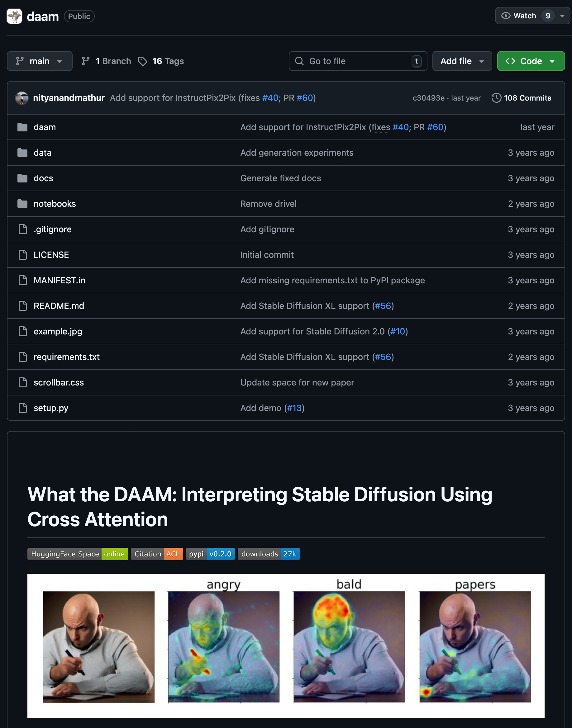This screenshot has width=572, height=728.
Task: Open the 108 Commits history
Action: point(522,98)
